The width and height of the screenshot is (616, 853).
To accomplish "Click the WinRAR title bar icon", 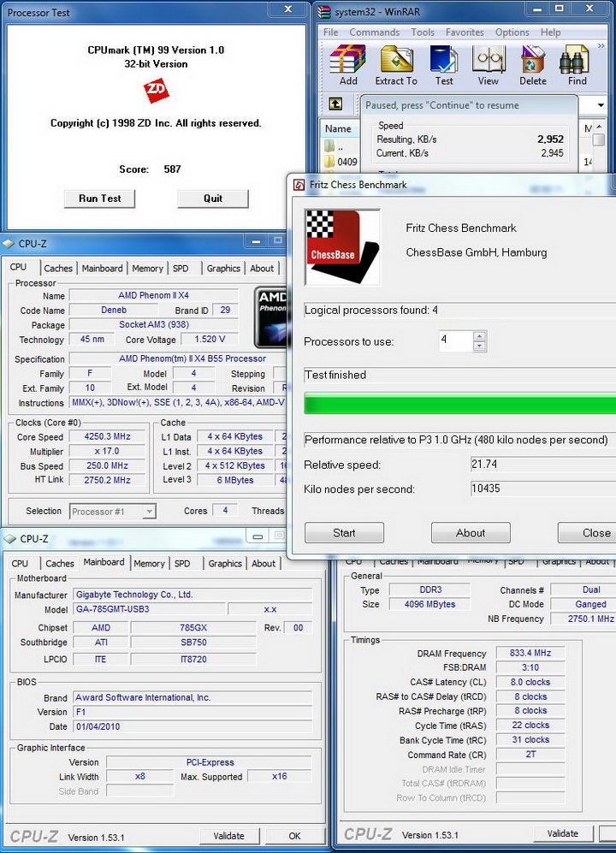I will (x=324, y=11).
